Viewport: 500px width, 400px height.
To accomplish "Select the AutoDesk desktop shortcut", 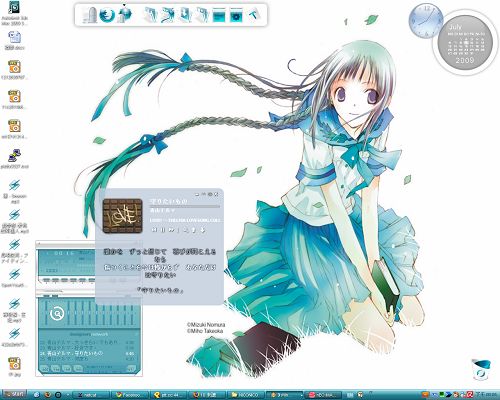I will tap(14, 13).
